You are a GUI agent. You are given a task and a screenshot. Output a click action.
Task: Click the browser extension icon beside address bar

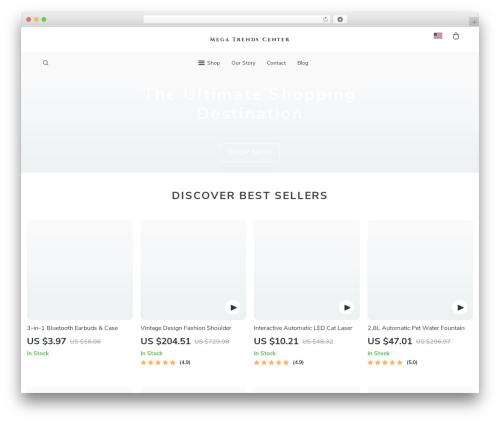(x=340, y=19)
